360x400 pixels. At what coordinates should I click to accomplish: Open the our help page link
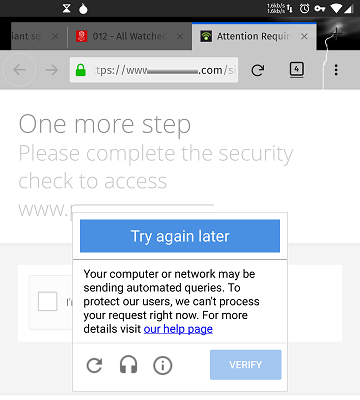[178, 329]
